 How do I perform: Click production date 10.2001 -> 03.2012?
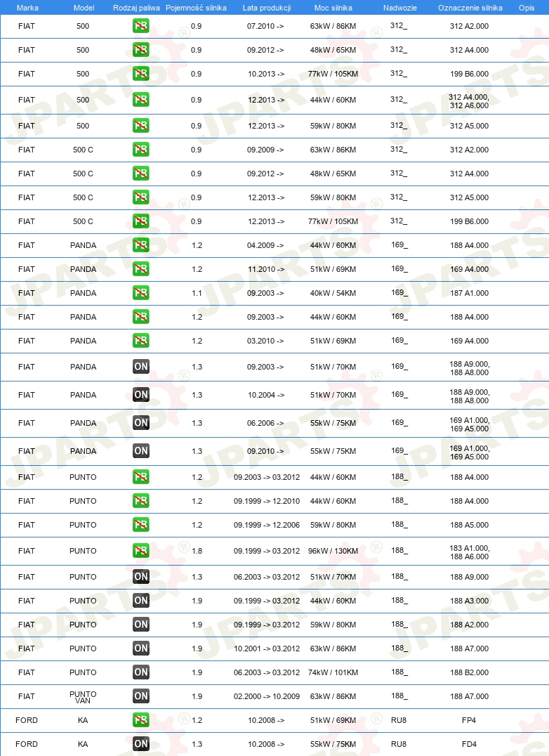click(267, 649)
